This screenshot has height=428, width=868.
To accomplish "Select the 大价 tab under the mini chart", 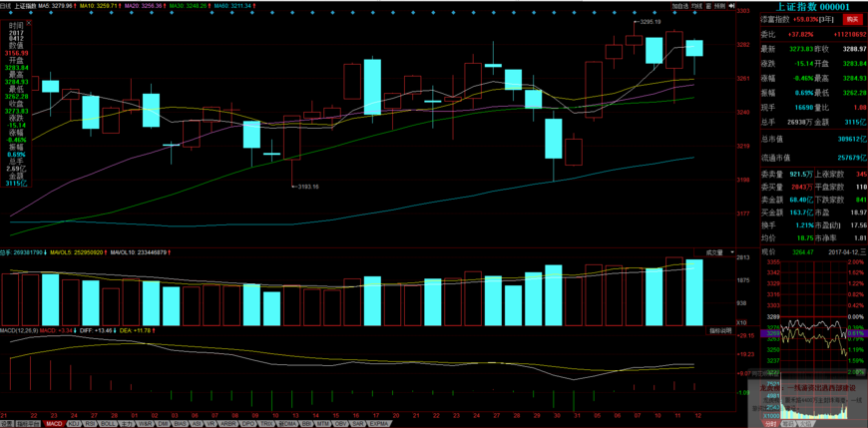I will pyautogui.click(x=805, y=424).
